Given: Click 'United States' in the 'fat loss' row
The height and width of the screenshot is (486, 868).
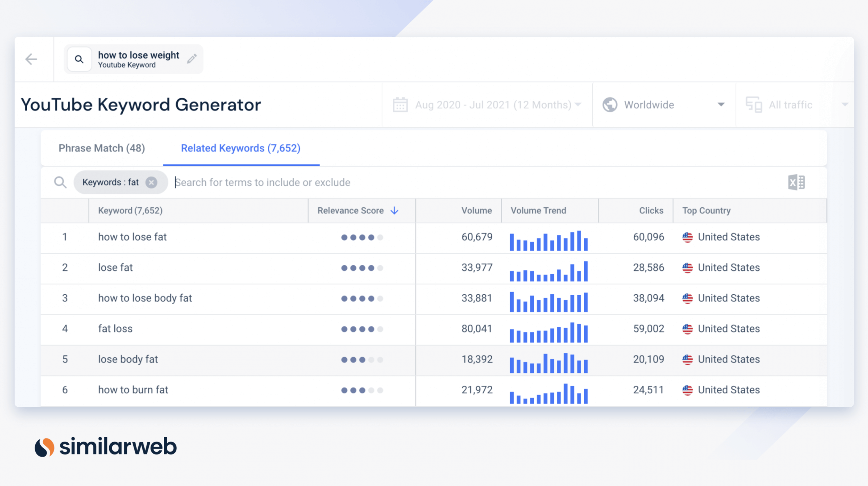Looking at the screenshot, I should coord(729,329).
